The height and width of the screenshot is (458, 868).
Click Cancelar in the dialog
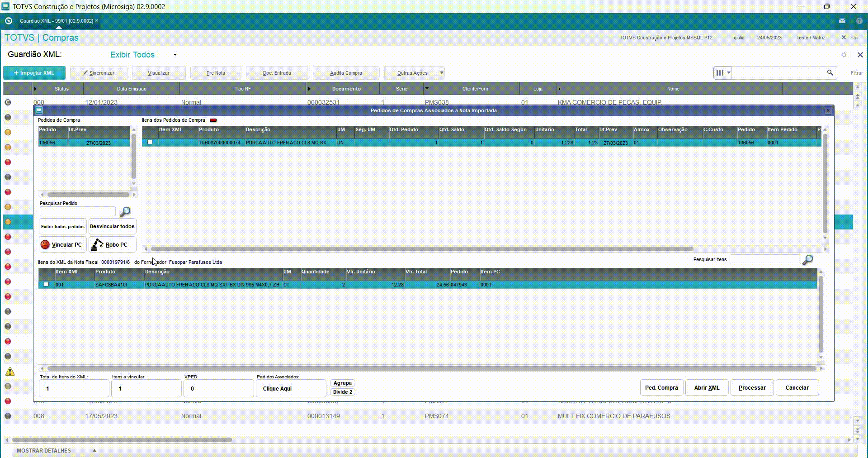click(x=797, y=388)
